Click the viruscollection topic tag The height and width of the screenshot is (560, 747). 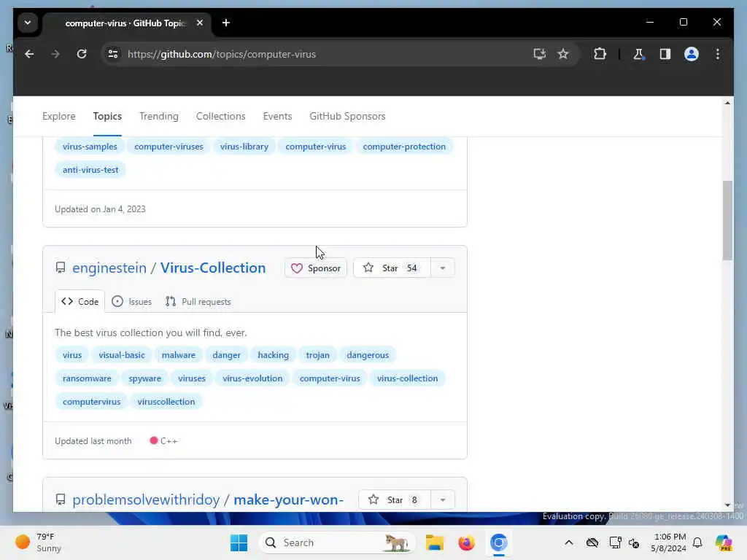point(166,402)
